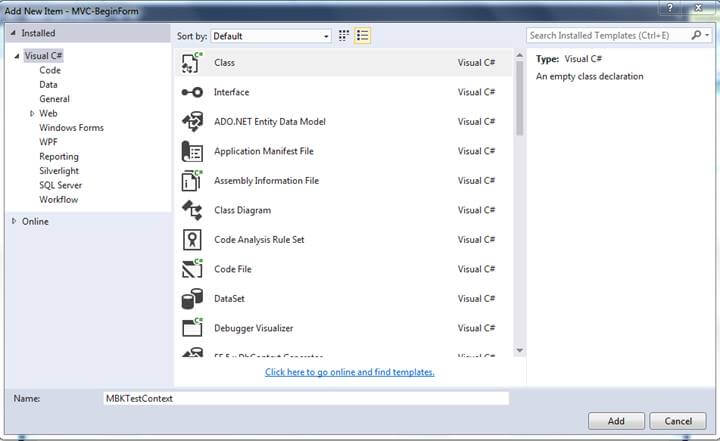Select the DataSet template icon
The height and width of the screenshot is (441, 720).
tap(192, 299)
